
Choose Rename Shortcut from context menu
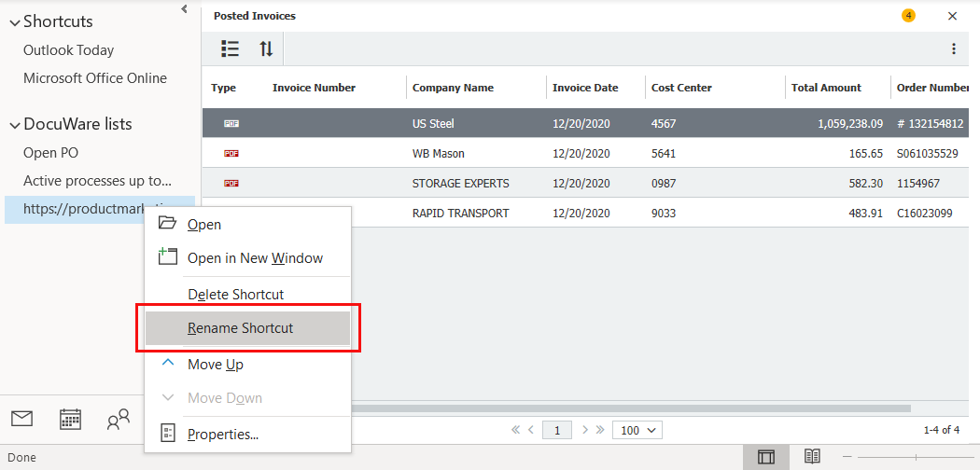click(240, 328)
